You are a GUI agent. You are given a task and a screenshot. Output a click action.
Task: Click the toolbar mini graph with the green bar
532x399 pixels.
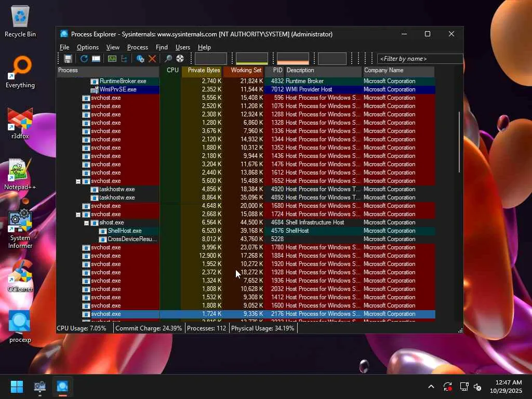[252, 59]
